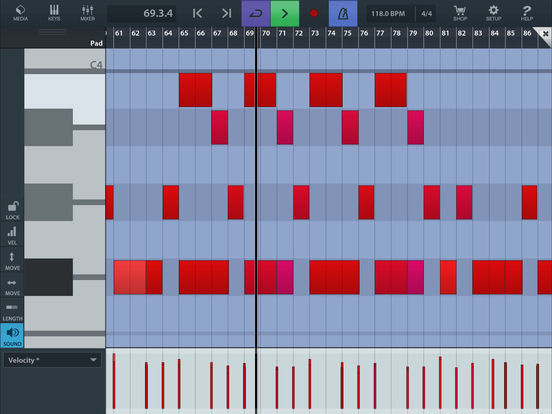Viewport: 552px width, 414px height.
Task: Toggle the Sound preview button
Action: [12, 336]
